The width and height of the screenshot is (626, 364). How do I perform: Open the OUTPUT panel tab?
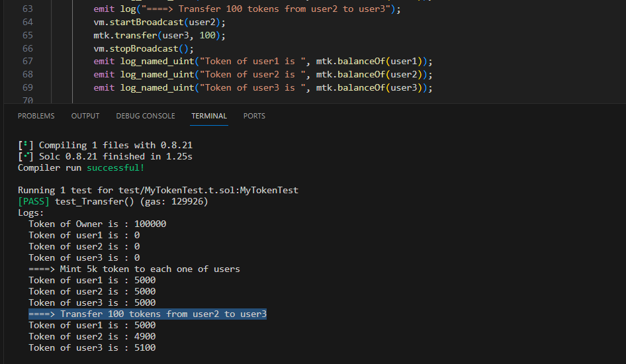(85, 116)
